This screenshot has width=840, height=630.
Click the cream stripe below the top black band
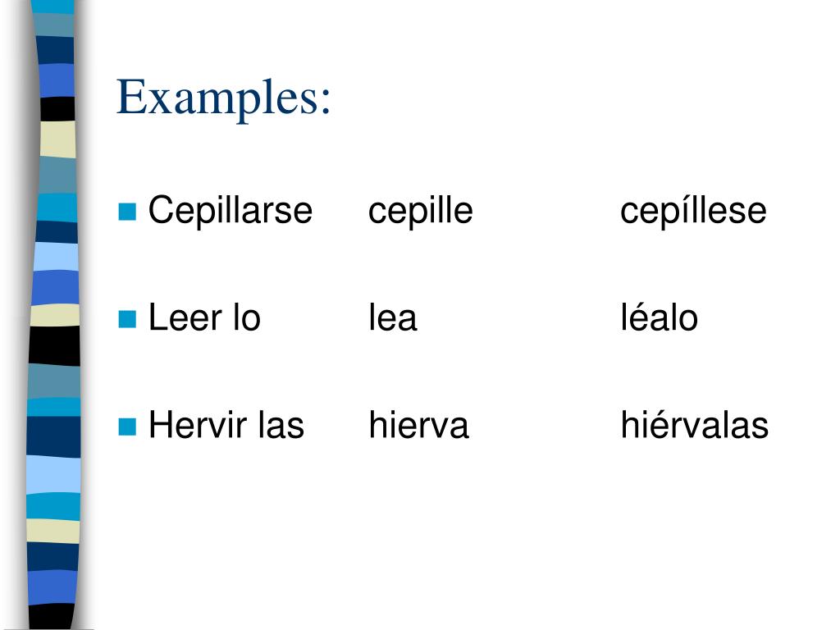pos(58,139)
